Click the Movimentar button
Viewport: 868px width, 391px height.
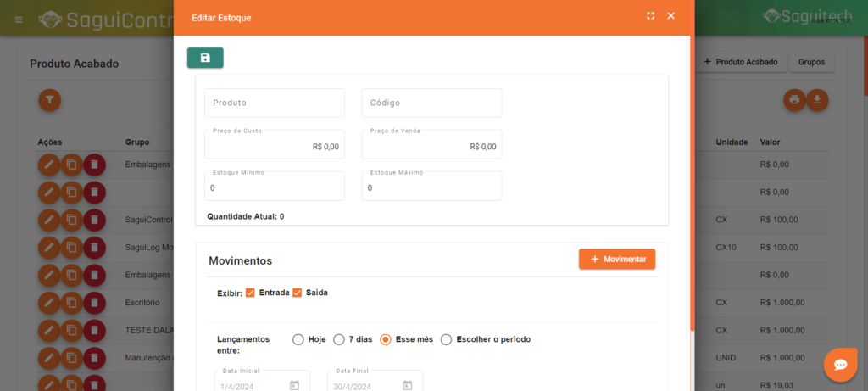(616, 259)
